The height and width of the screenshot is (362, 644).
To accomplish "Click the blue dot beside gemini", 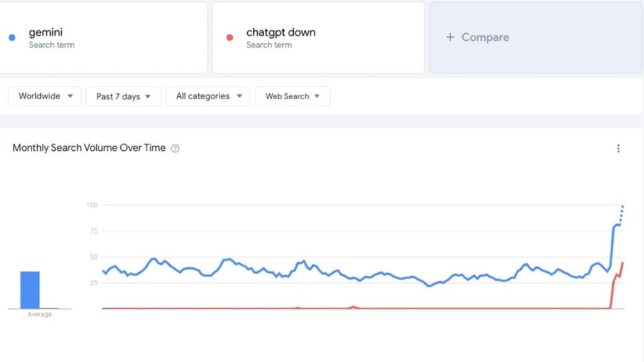I will 12,37.
